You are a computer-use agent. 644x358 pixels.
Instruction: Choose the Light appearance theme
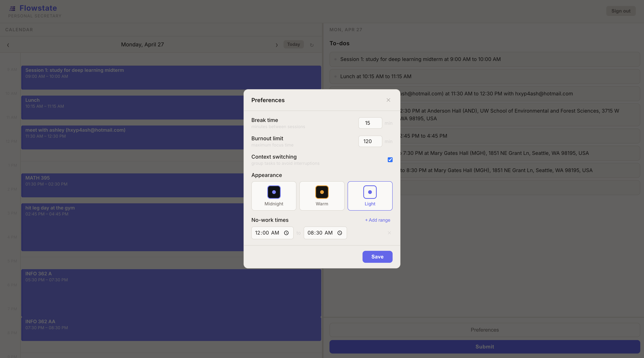pos(370,196)
